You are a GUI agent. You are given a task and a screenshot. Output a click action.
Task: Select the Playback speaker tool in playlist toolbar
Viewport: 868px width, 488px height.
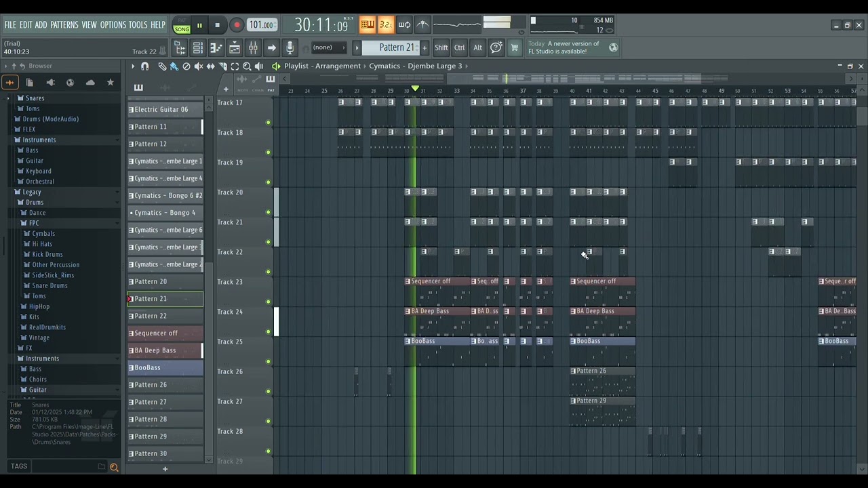tap(259, 66)
